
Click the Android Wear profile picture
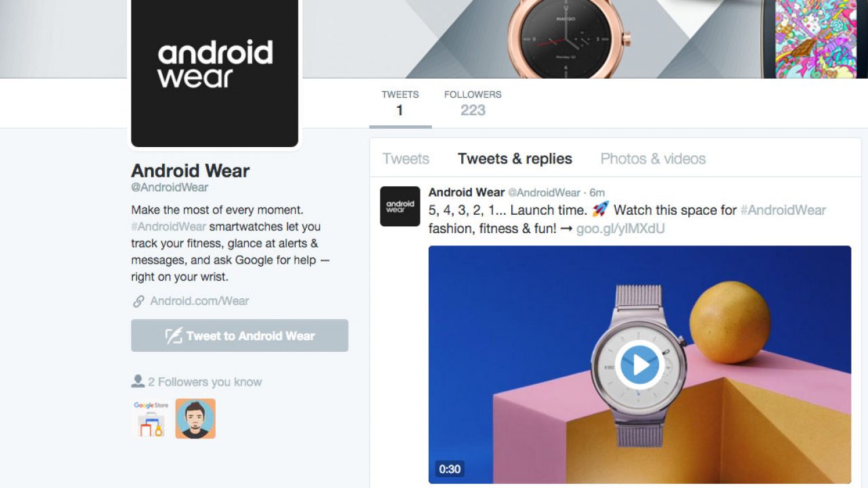[215, 71]
